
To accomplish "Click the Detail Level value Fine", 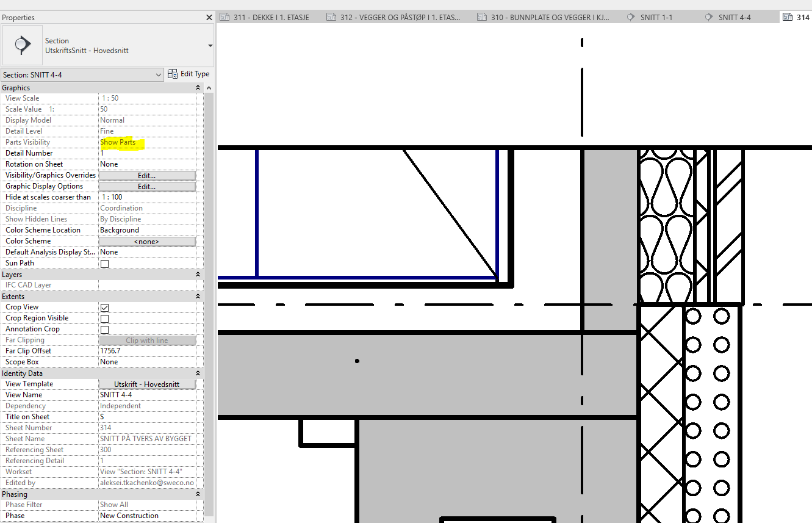I will [147, 131].
